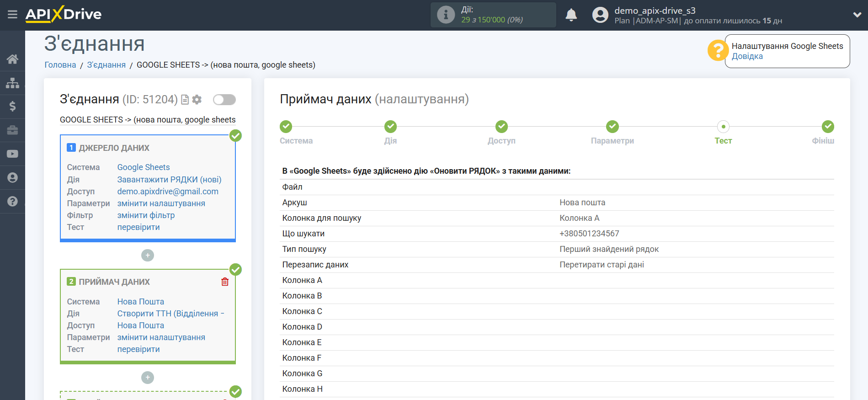The width and height of the screenshot is (868, 400).
Task: Click the ПРИЙМАЧ ДАНИХ block header
Action: pos(114,282)
